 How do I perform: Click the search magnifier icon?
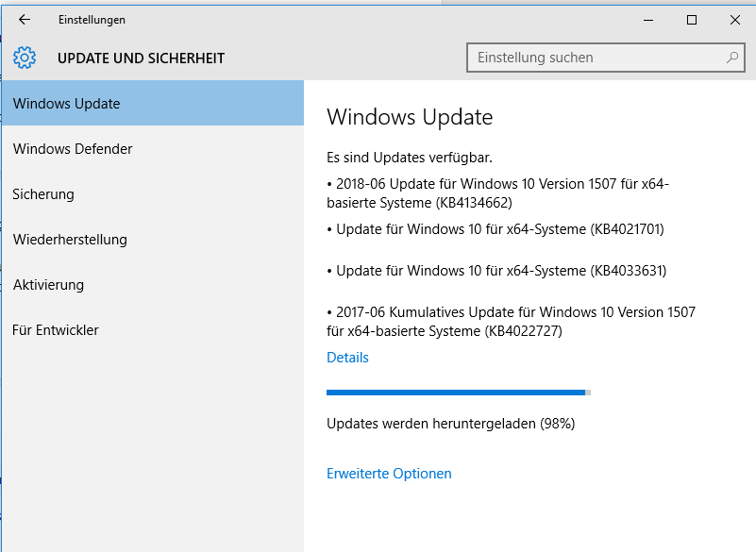pos(731,58)
